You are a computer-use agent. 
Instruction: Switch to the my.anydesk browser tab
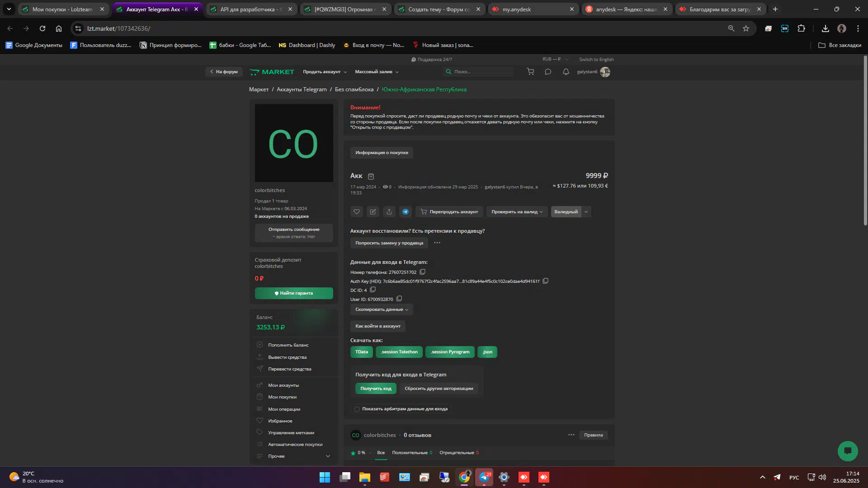pos(534,9)
